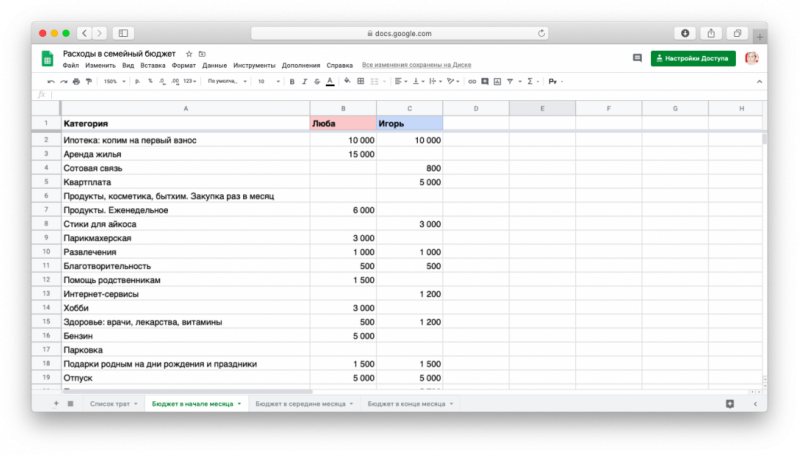Viewport: 800px width, 455px height.
Task: Open the horizontal align dropdown
Action: (x=401, y=82)
